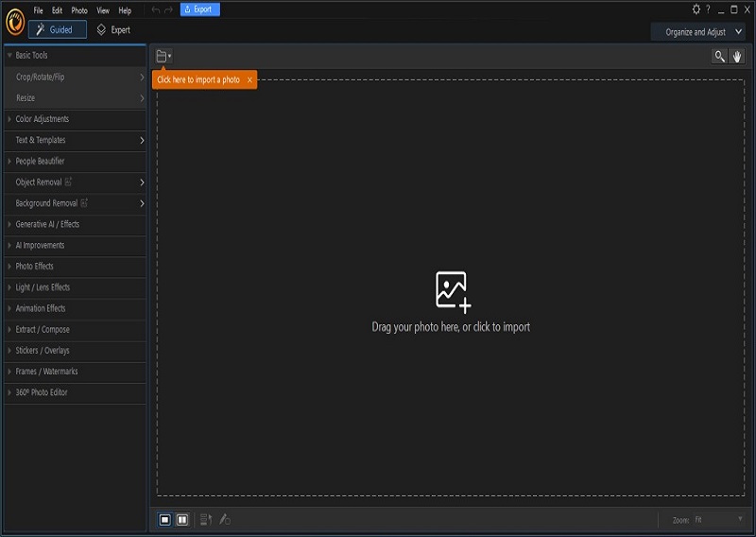Expand Animation Effects section
The height and width of the screenshot is (537, 756).
coord(76,308)
